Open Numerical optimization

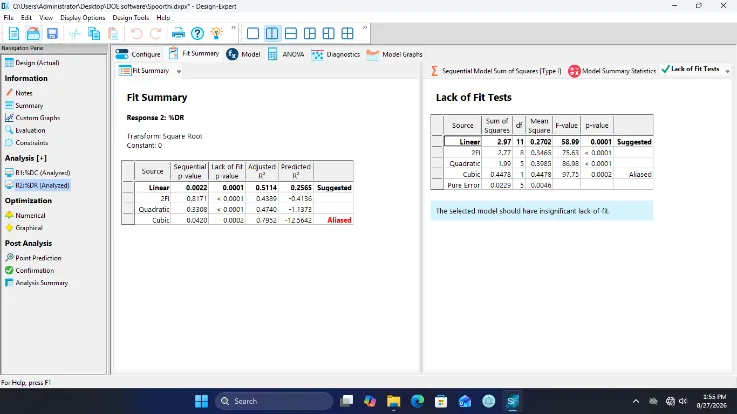point(25,215)
